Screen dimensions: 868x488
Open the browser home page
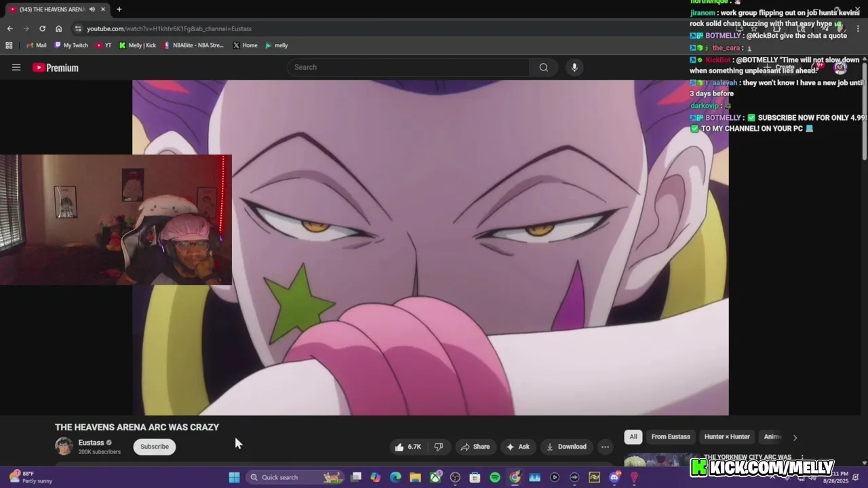click(x=58, y=28)
